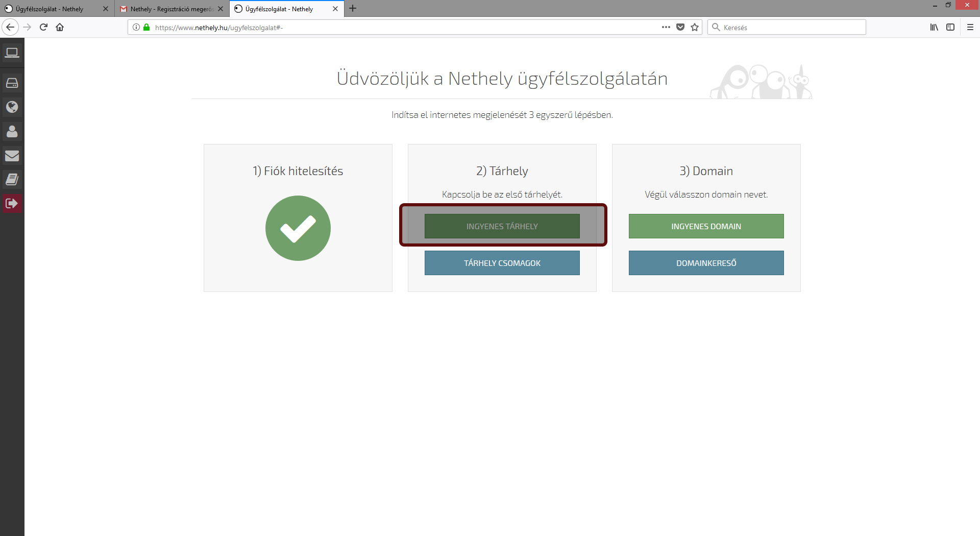The width and height of the screenshot is (980, 536).
Task: Click the TÁRHELY CSOMAGOK button
Action: [502, 263]
